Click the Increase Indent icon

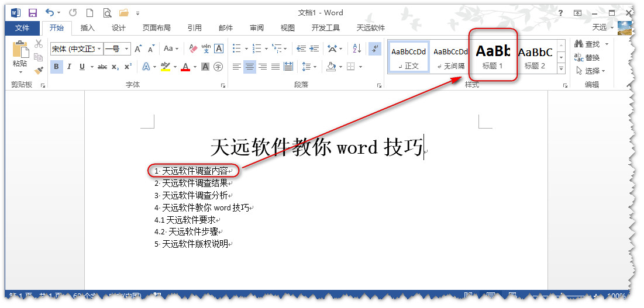(315, 49)
